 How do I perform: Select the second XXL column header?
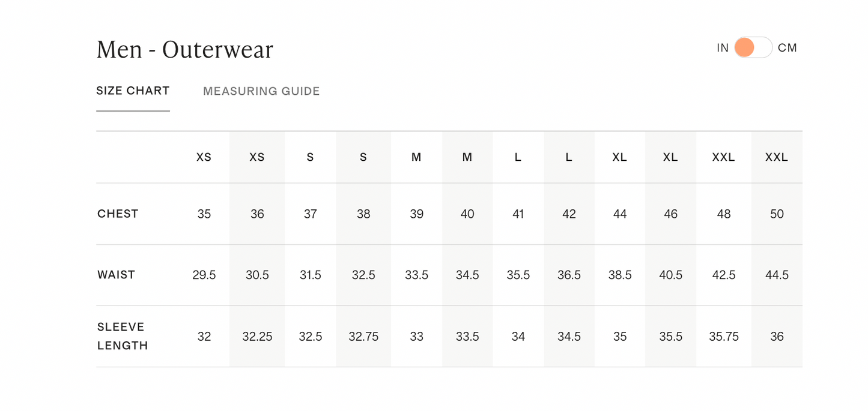pos(777,157)
